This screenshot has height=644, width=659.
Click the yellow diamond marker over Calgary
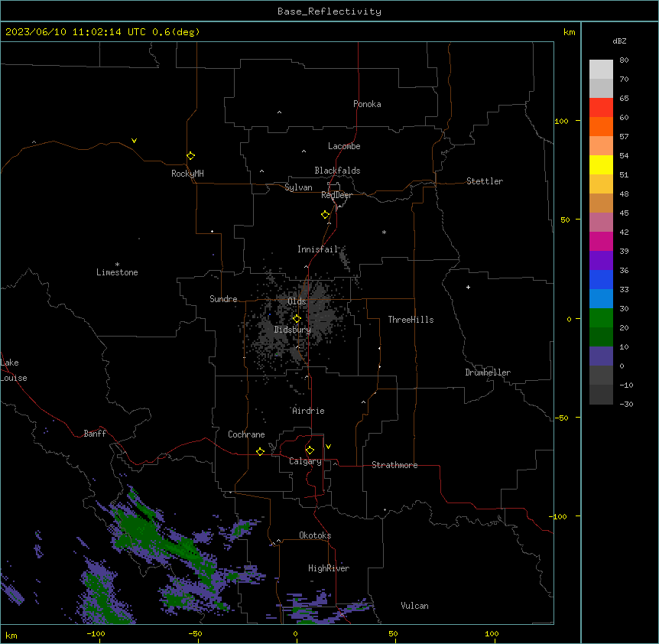310,450
